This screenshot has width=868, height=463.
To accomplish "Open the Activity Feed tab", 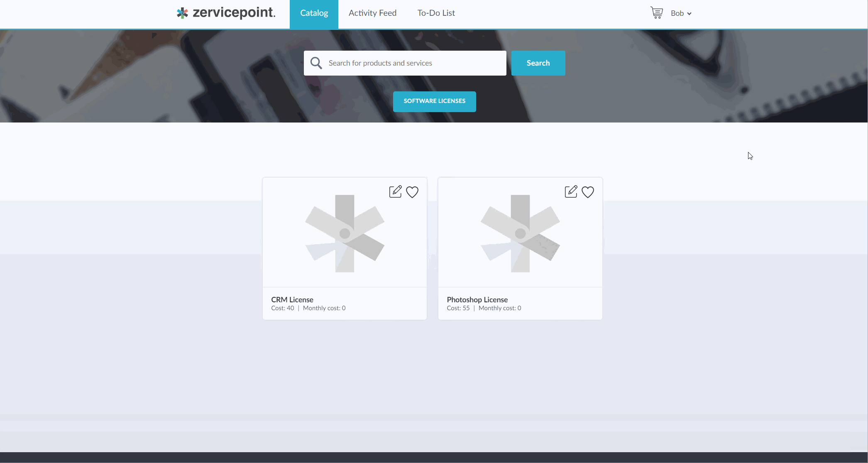I will pyautogui.click(x=372, y=13).
